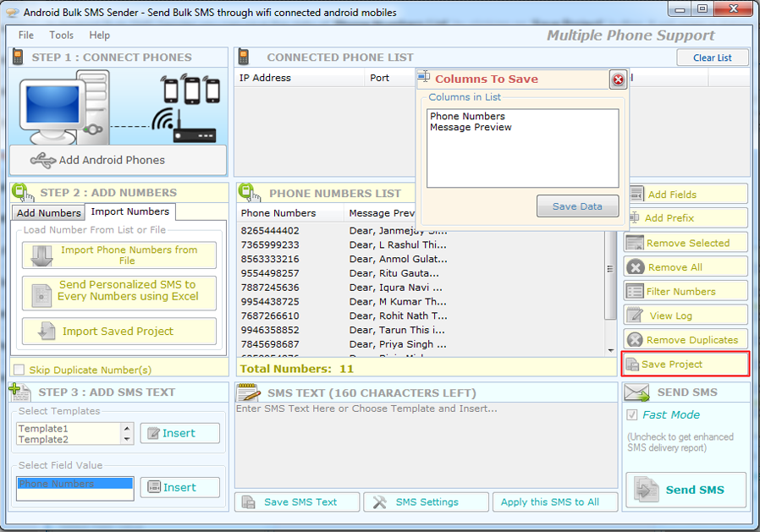Close the Columns To Save dialog
The height and width of the screenshot is (532, 760).
point(618,80)
